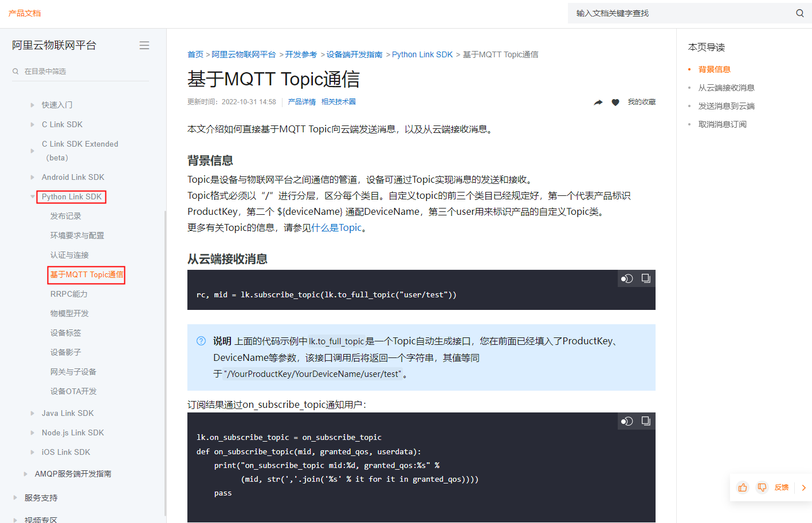Jump to 发送消息到云端 in page navigation
This screenshot has width=812, height=523.
tap(727, 106)
